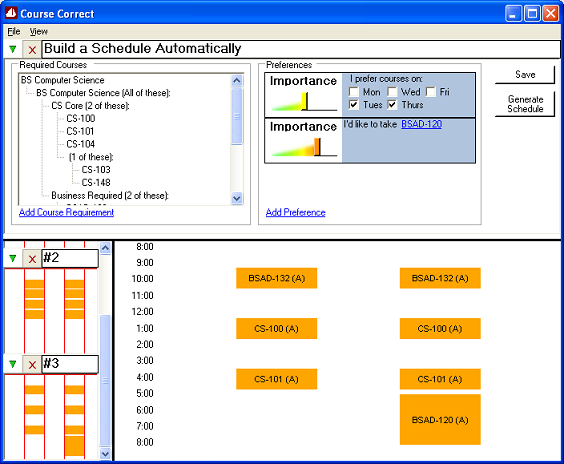Open the View menu
The width and height of the screenshot is (564, 464).
click(x=38, y=32)
